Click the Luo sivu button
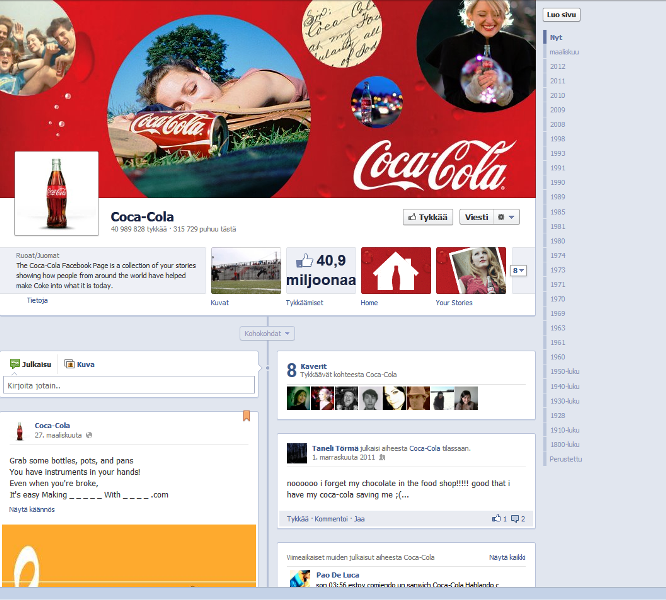 [561, 15]
